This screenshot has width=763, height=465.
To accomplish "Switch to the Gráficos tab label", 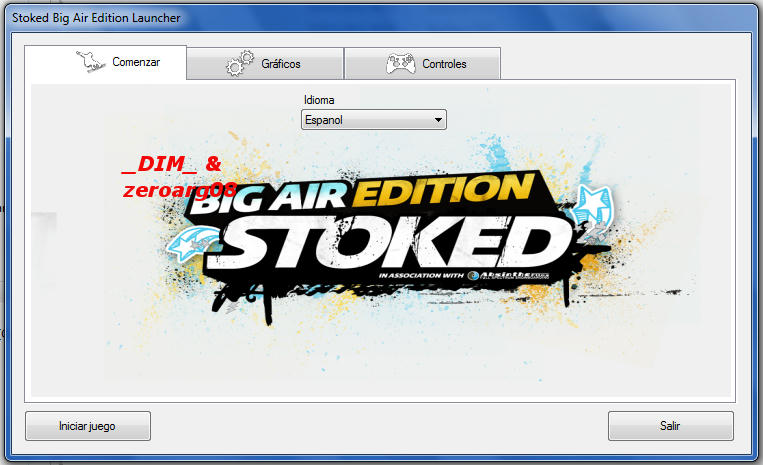I will point(281,64).
